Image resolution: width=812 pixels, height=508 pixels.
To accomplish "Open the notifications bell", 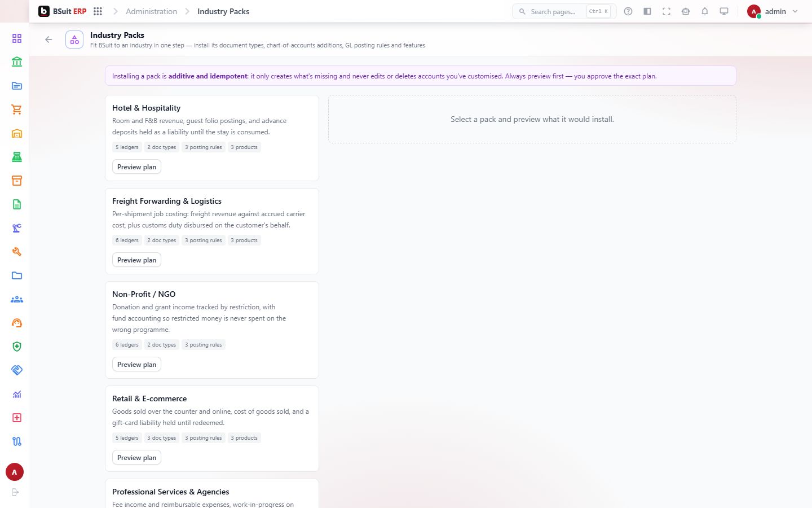I will pos(705,11).
